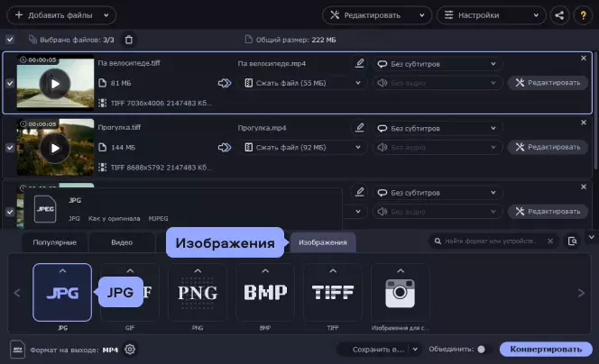Screen dimensions: 599x364
Task: Expand PNG format presets chevron
Action: click(x=198, y=271)
